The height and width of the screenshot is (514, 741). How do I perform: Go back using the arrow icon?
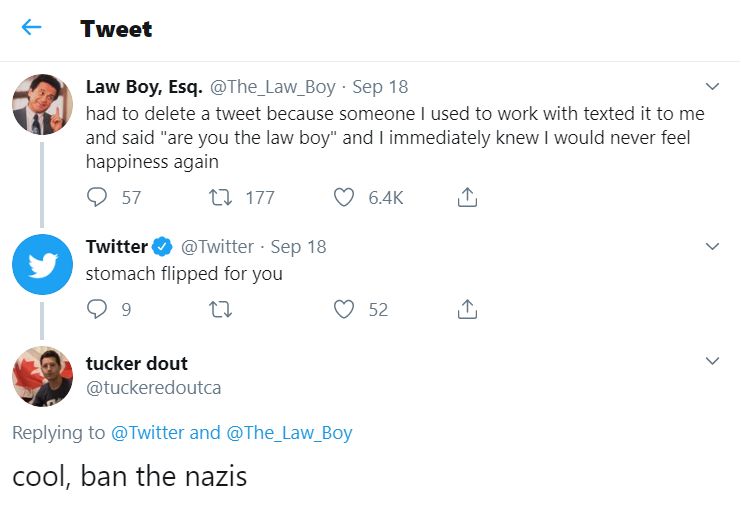[x=32, y=27]
